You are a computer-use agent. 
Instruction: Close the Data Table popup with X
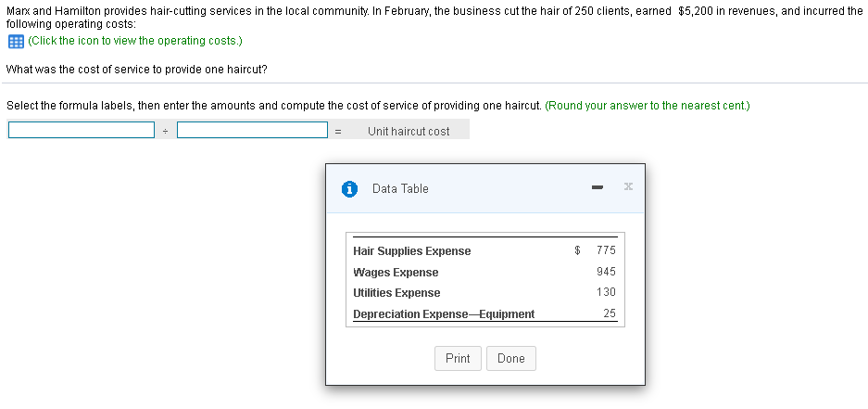coord(627,187)
